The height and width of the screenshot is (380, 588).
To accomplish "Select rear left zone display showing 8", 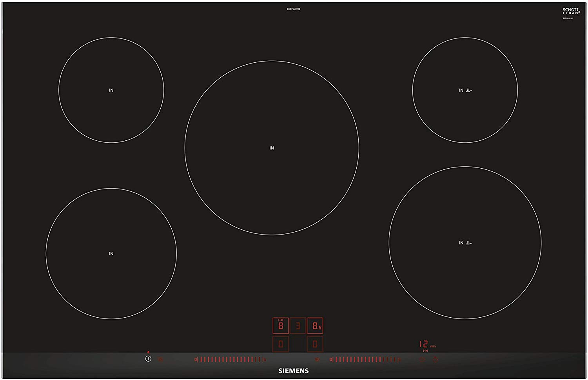I will pyautogui.click(x=281, y=325).
